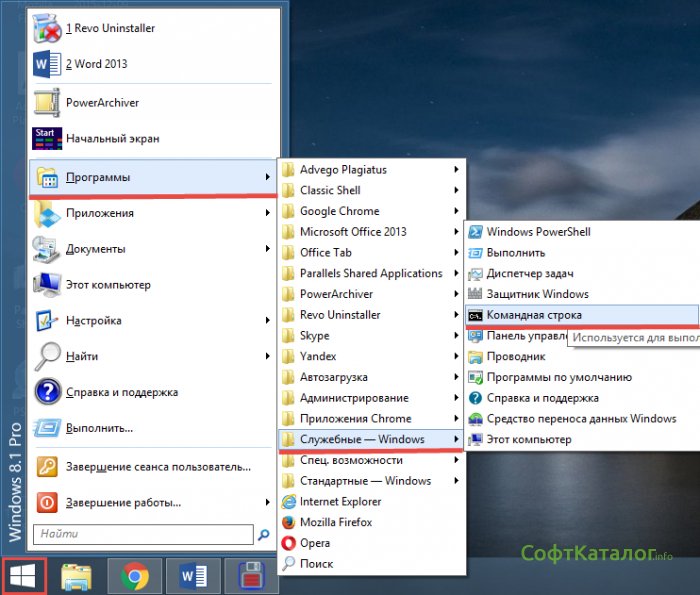Launch Windows PowerShell
Image resolution: width=700 pixels, height=595 pixels.
(538, 232)
